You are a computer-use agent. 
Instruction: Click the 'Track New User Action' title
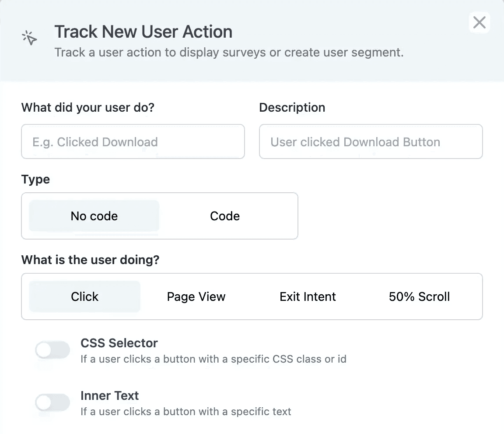[143, 32]
